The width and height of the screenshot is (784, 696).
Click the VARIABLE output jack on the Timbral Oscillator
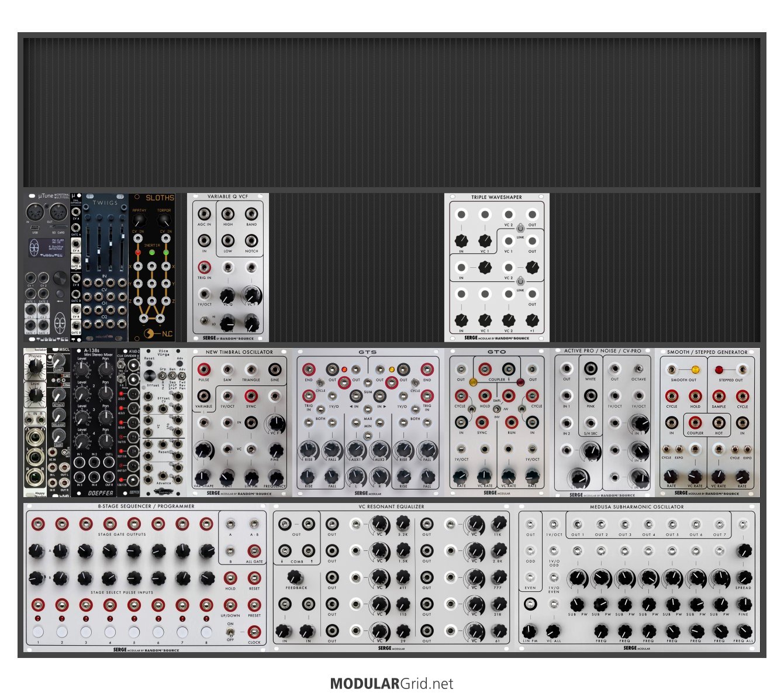(204, 396)
